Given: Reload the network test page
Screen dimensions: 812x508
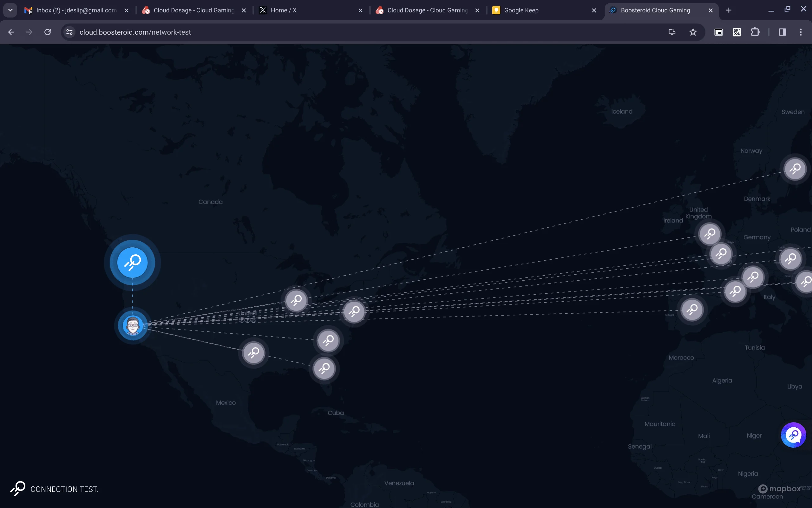Looking at the screenshot, I should tap(48, 32).
